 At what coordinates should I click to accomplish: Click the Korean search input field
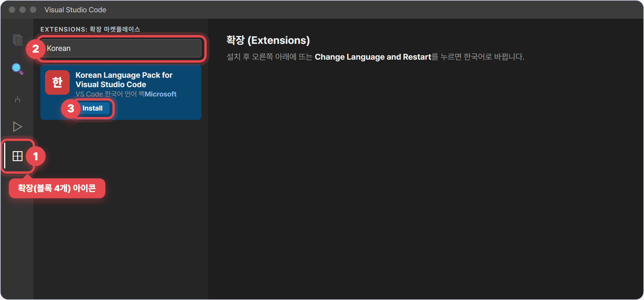click(x=121, y=48)
